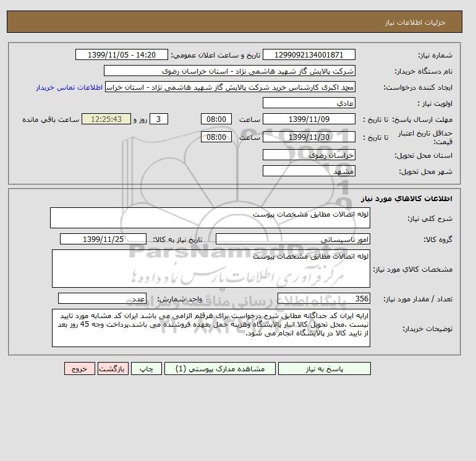Screen dimensions: 476x461
Task: Click the request creator name field
Action: click(230, 87)
